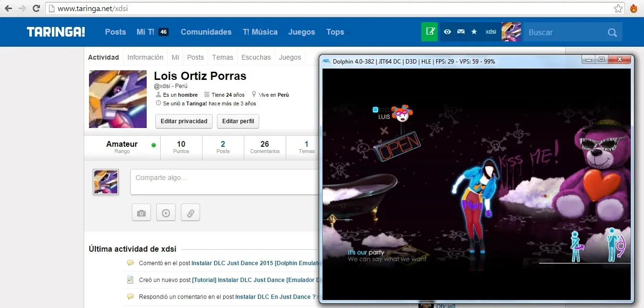Image resolution: width=644 pixels, height=308 pixels.
Task: Minimize the Dolphin emulator window
Action: pos(588,60)
